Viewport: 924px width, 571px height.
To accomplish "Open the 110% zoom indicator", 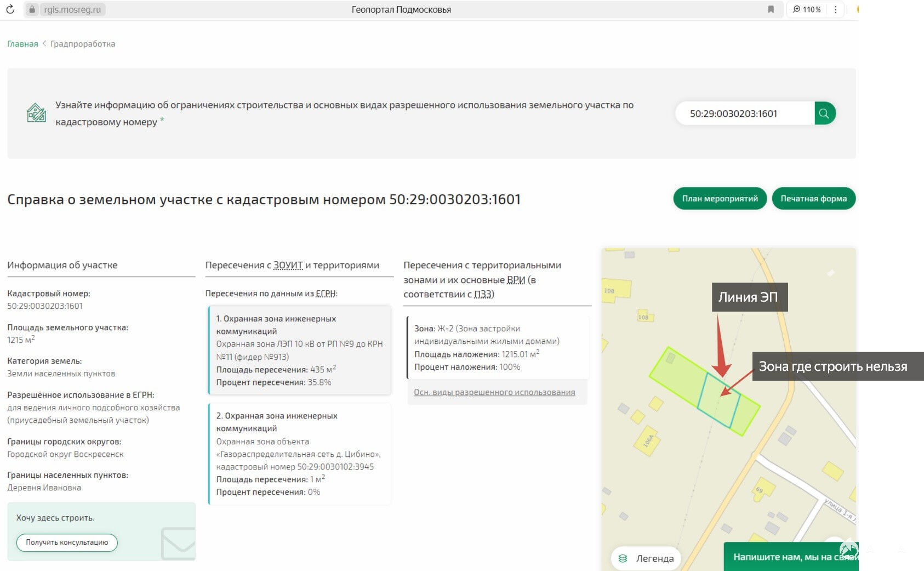I will (x=807, y=9).
